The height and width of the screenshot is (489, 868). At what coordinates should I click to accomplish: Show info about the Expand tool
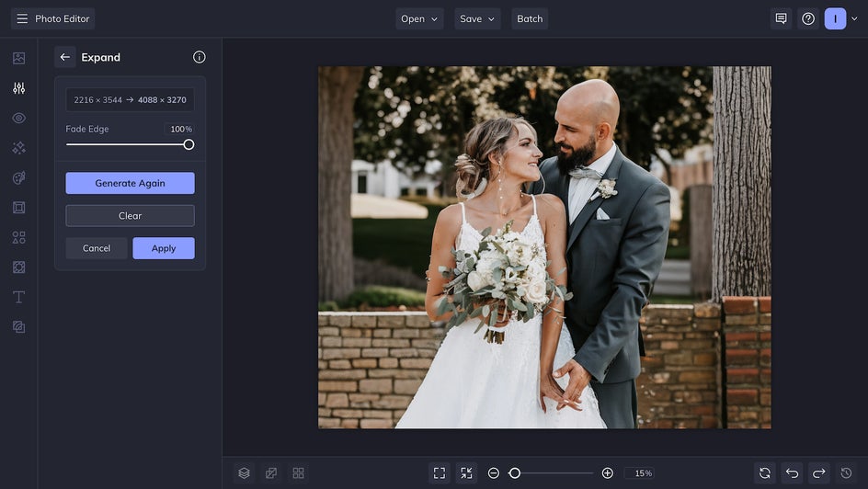200,57
